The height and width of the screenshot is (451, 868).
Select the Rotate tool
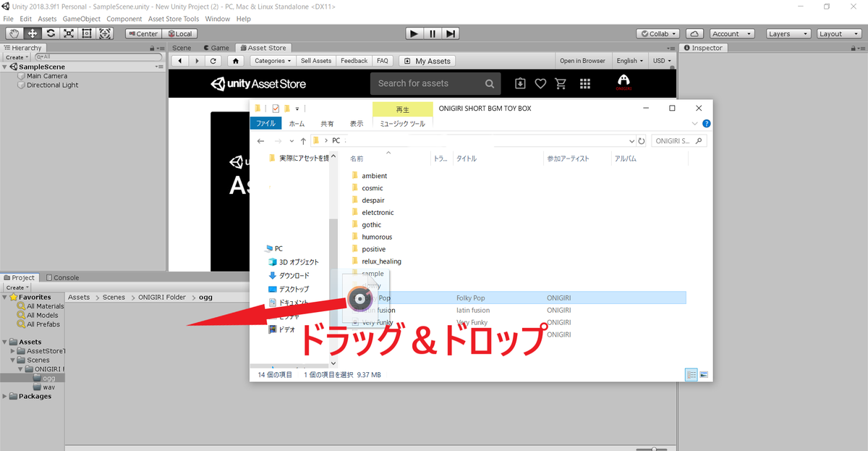(50, 33)
